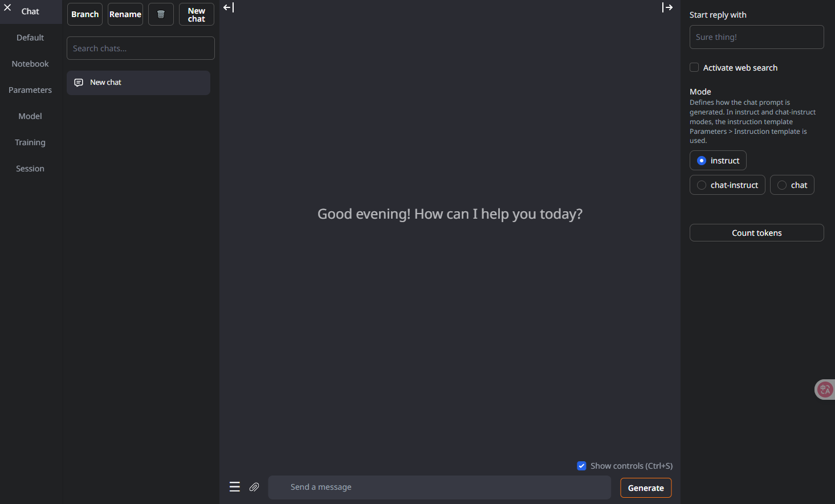
Task: Click the paperclip attach file icon
Action: coord(254,487)
